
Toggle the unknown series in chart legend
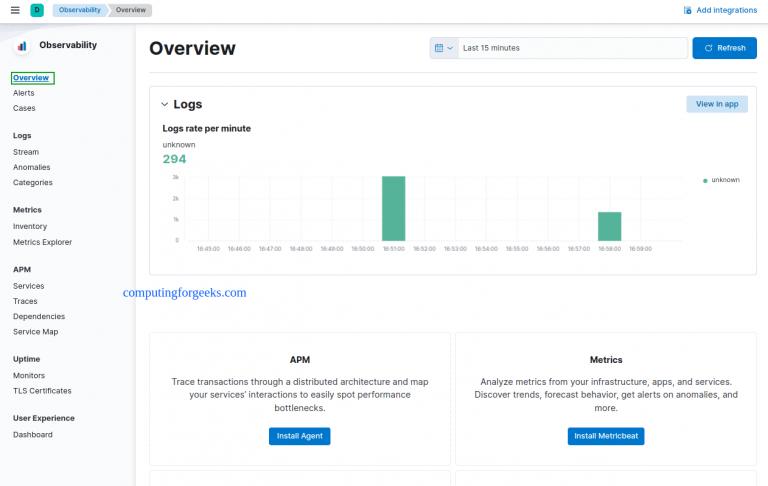click(x=724, y=180)
